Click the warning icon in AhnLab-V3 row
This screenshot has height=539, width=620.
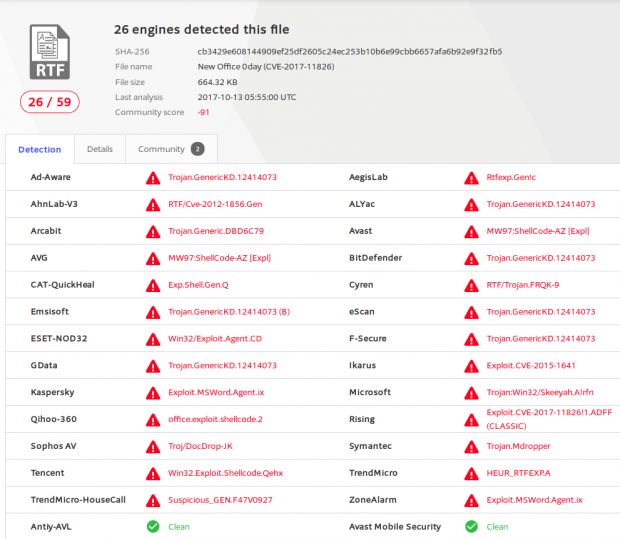click(153, 205)
